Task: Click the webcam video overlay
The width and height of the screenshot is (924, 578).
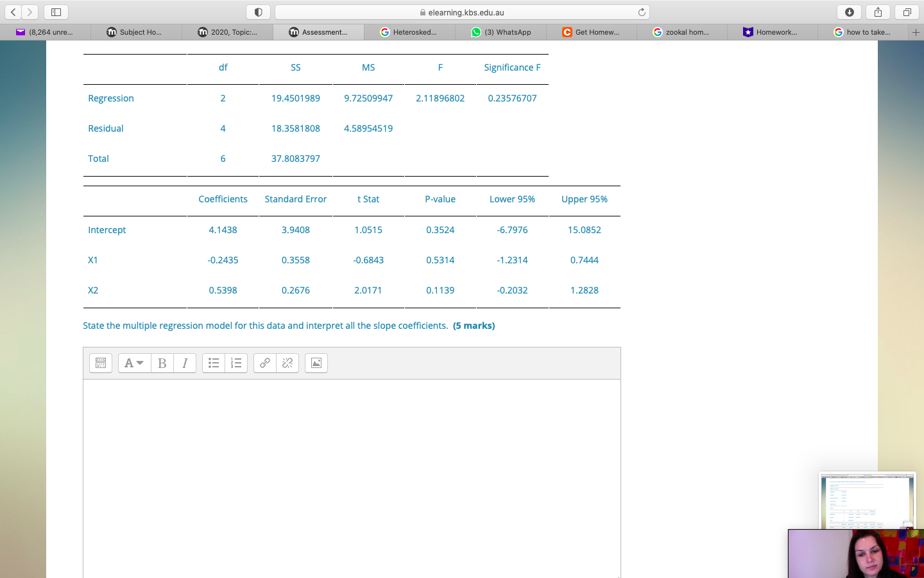Action: tap(856, 554)
